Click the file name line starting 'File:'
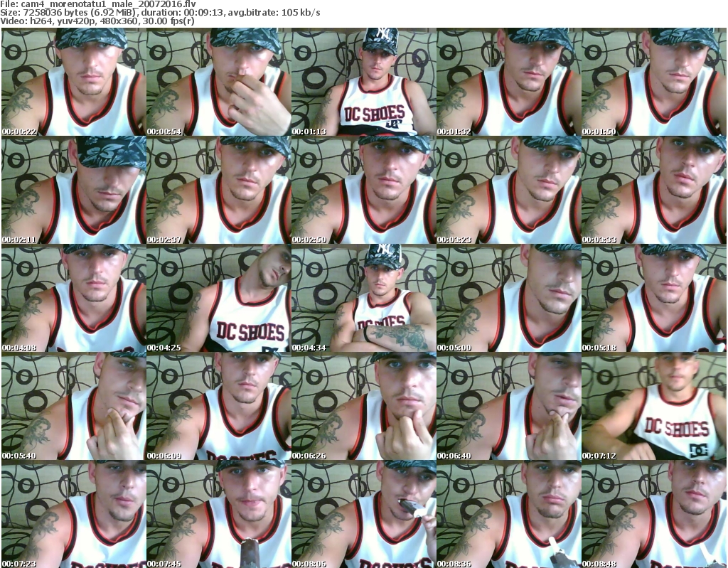This screenshot has width=728, height=568. click(x=98, y=4)
